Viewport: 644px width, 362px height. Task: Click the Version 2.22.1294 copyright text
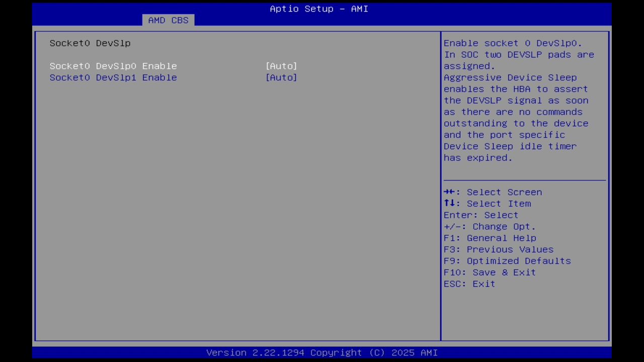click(322, 352)
